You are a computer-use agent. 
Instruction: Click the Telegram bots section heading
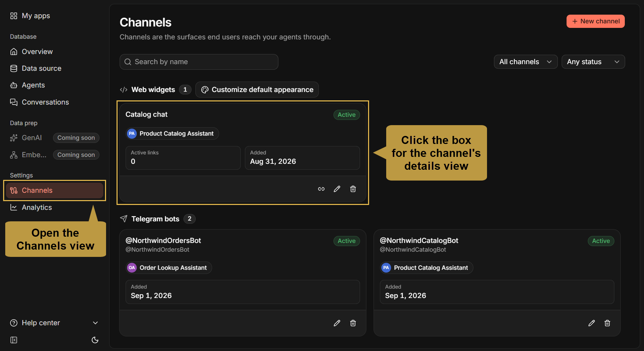click(x=155, y=219)
